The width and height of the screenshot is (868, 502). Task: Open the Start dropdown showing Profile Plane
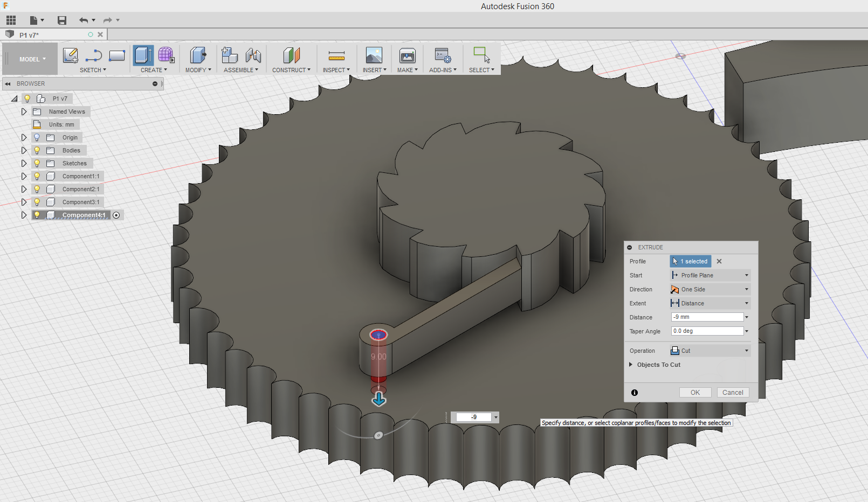coord(710,275)
